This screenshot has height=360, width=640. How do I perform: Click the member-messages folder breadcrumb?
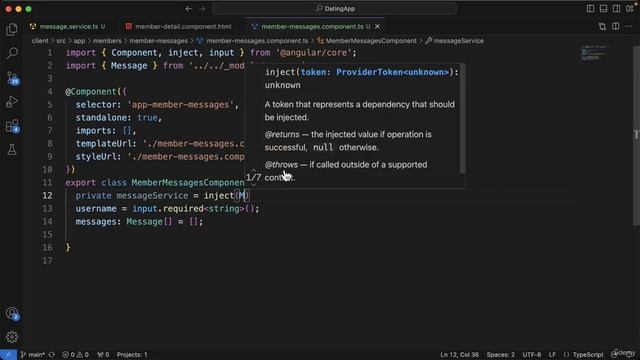coord(158,41)
